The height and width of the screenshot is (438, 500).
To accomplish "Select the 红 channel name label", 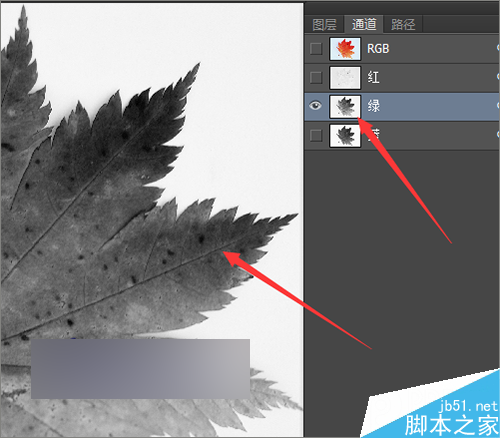I will pos(373,78).
